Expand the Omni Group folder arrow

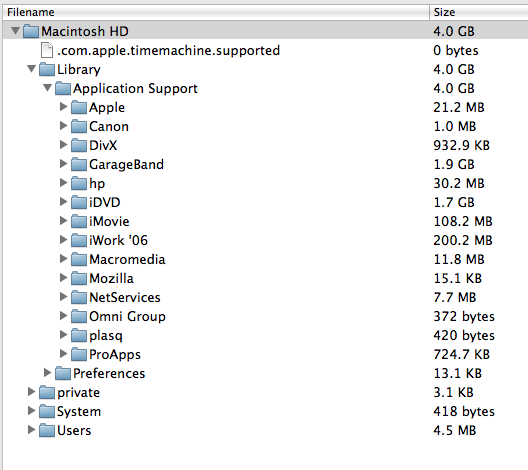coord(63,316)
